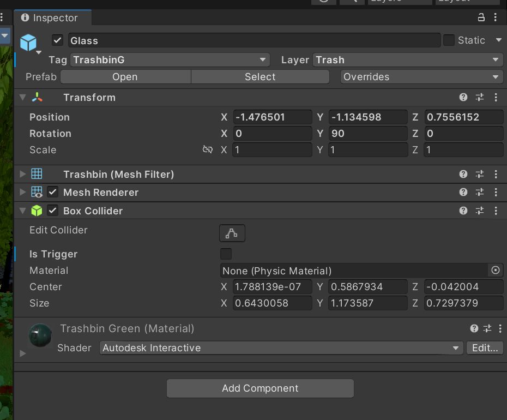Click the Collider Center X field

272,287
